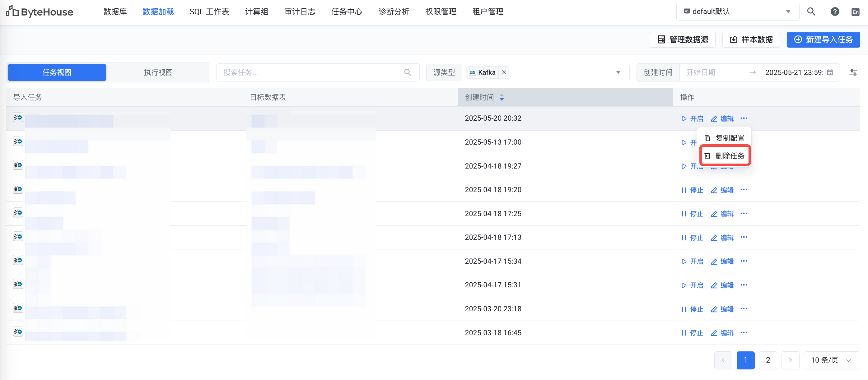Click 新建导入任务 button
Screen dimensions: 868x380
click(823, 40)
